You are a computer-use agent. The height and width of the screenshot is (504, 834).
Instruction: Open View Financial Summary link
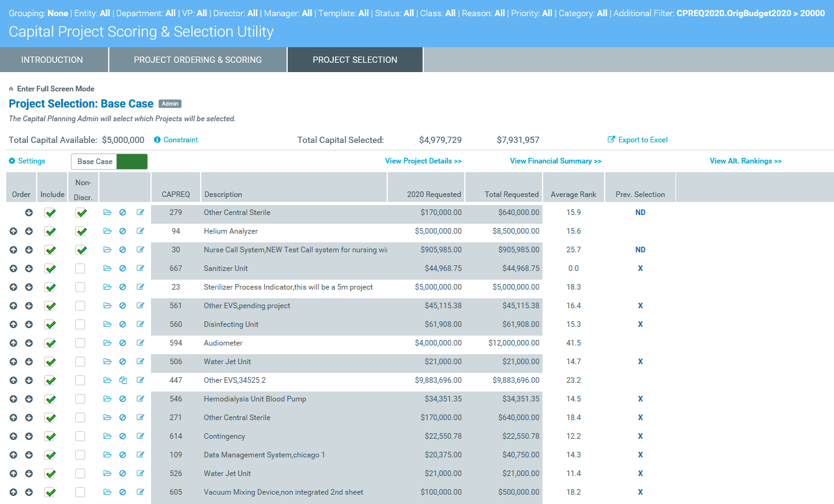tap(556, 161)
